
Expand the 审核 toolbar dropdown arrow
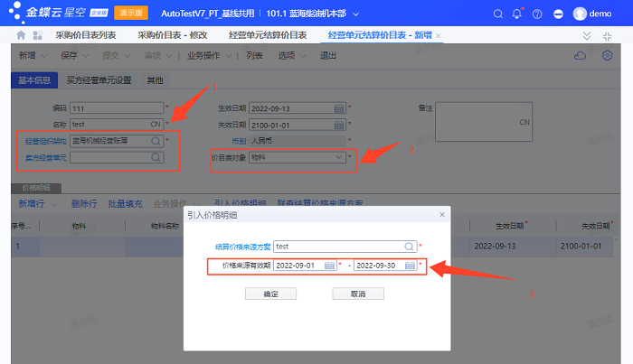[169, 56]
